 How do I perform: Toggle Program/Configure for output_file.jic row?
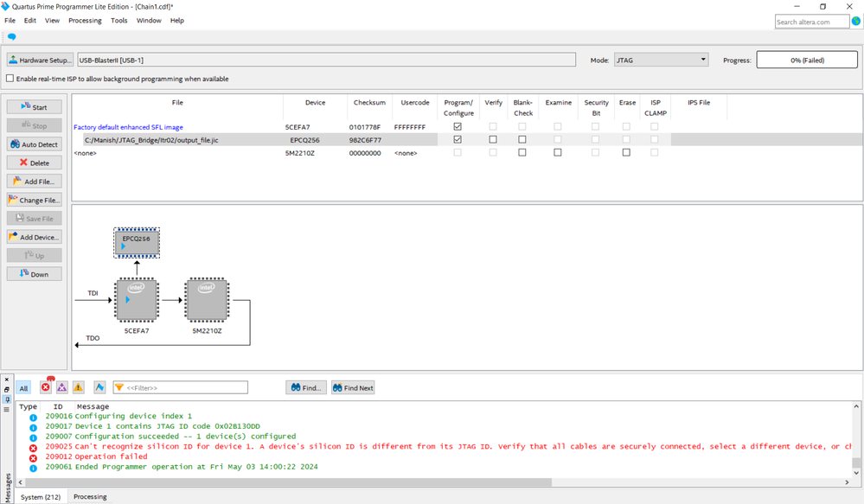(458, 139)
